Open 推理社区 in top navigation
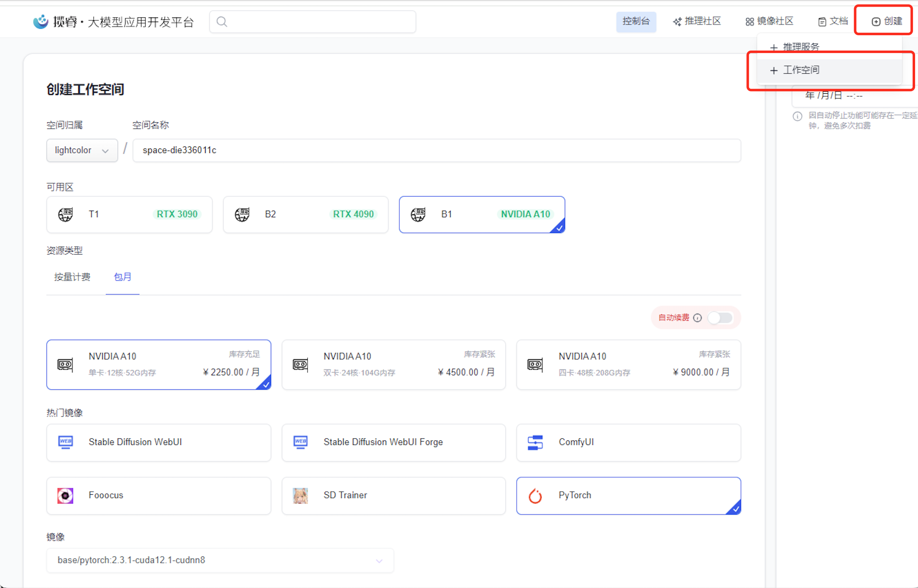918x588 pixels. click(697, 22)
